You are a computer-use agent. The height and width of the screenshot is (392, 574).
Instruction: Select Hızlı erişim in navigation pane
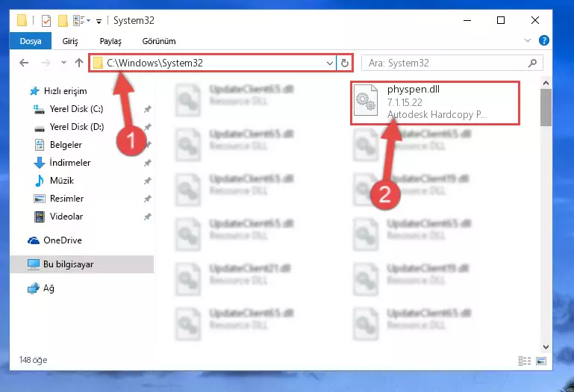point(65,91)
